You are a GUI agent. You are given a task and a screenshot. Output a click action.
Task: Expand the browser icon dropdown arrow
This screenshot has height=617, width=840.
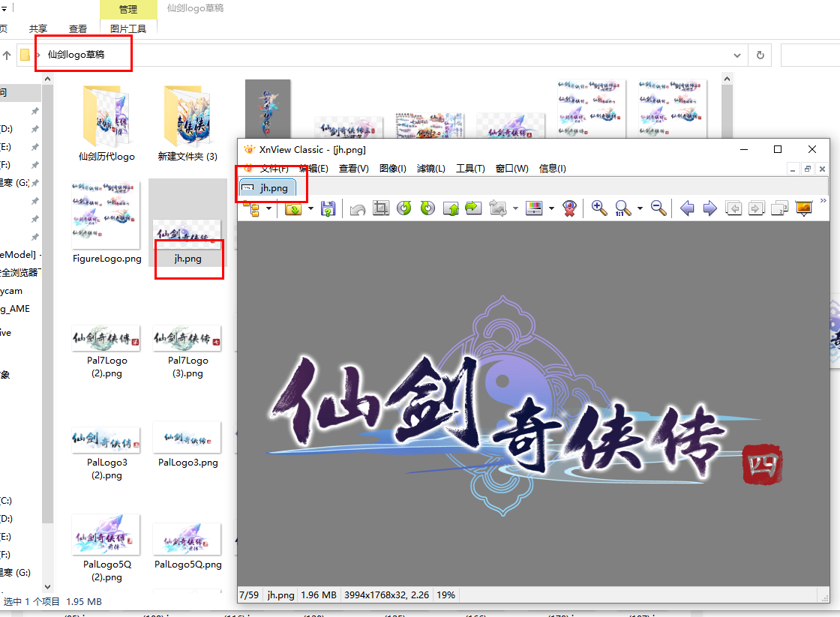click(x=269, y=208)
